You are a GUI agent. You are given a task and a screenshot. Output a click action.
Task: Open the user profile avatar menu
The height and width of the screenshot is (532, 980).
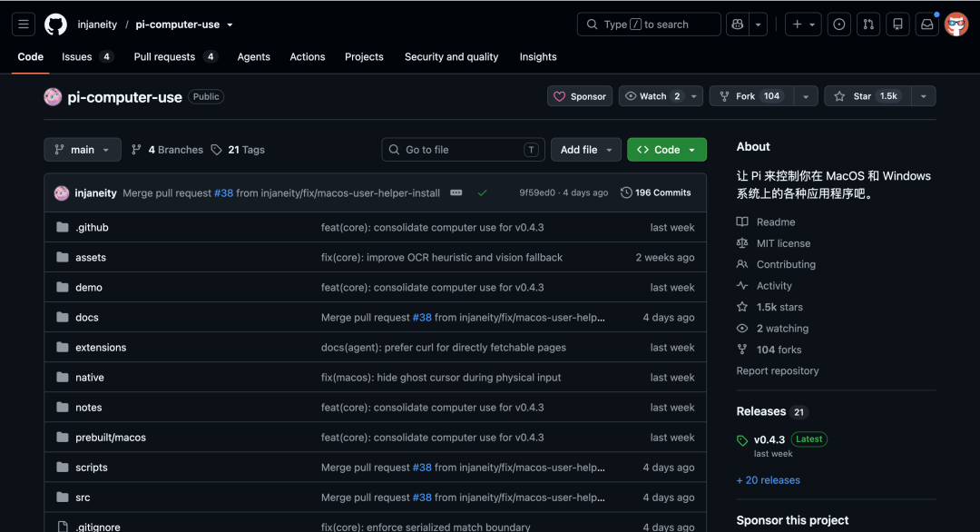tap(956, 25)
